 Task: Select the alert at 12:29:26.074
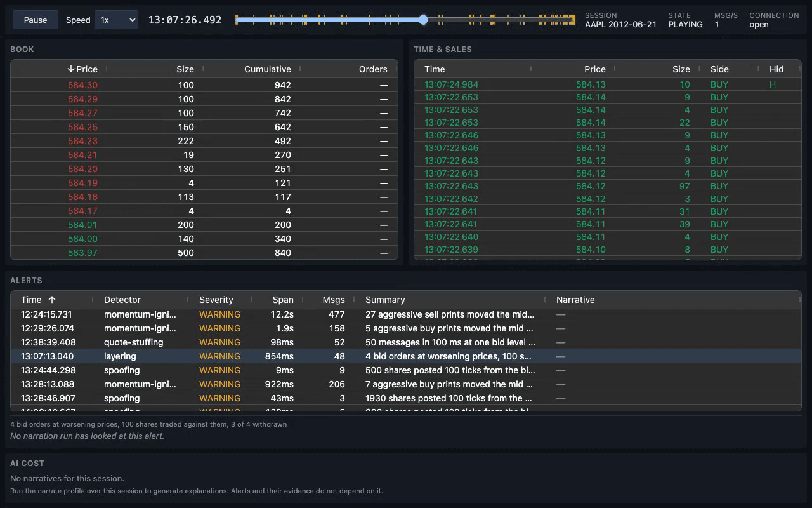(406, 328)
